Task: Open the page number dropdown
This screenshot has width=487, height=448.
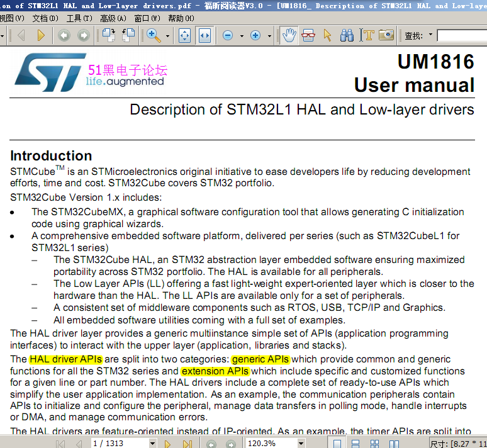Action: point(152,444)
